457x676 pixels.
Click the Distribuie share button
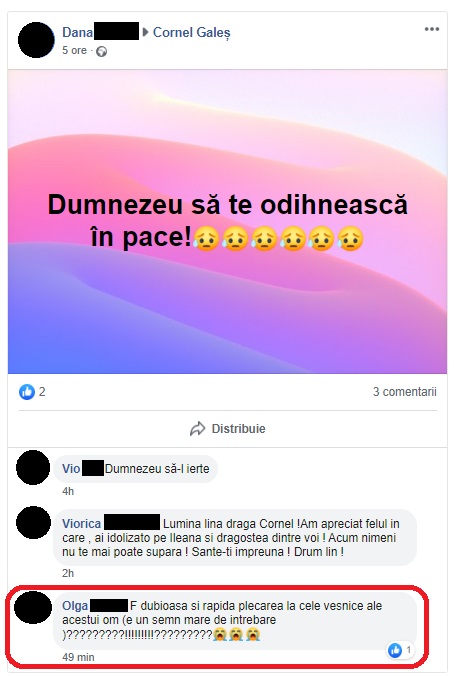(x=228, y=429)
